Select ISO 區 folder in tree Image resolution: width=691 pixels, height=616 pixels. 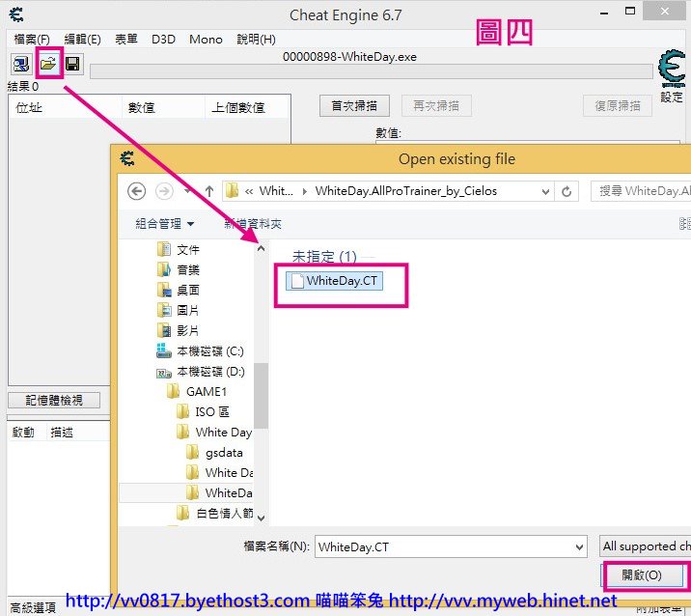point(203,412)
